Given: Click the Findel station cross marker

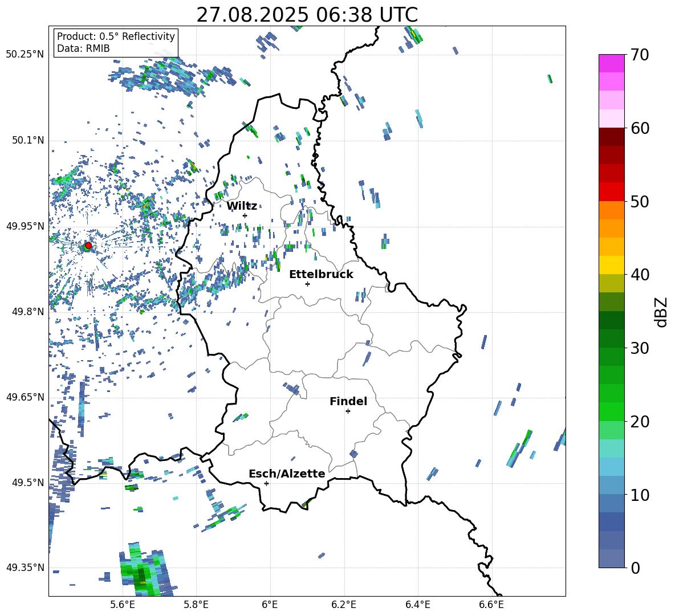Looking at the screenshot, I should 348,411.
